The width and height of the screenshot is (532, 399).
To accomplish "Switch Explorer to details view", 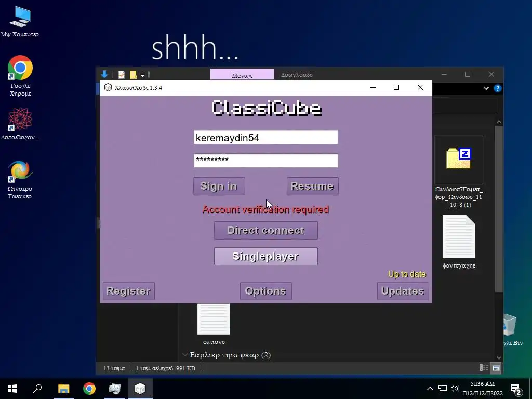I will (484, 368).
